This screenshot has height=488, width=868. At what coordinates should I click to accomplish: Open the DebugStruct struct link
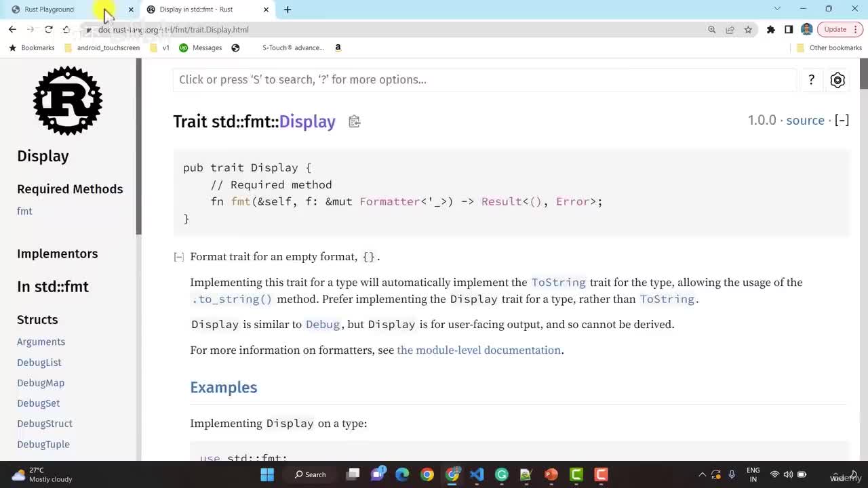[x=45, y=424]
